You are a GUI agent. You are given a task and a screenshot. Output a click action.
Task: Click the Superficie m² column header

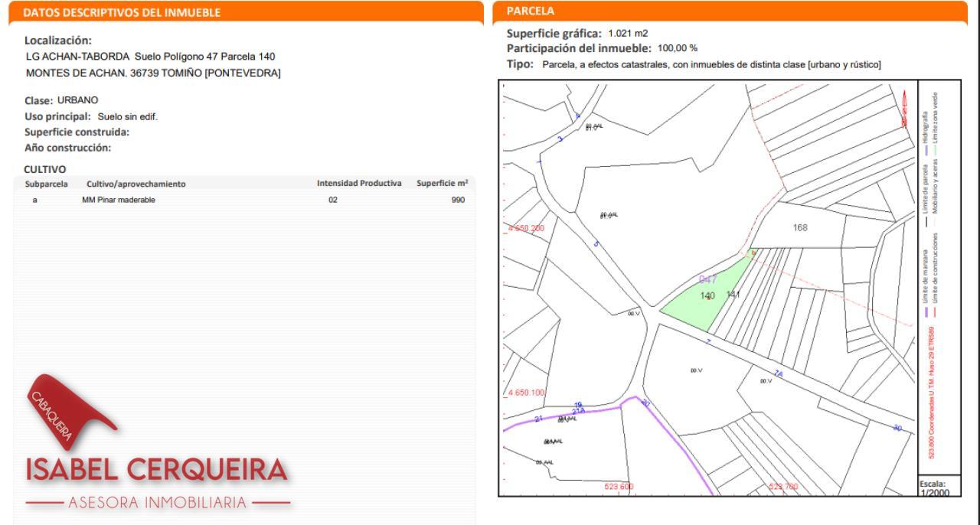tap(442, 184)
